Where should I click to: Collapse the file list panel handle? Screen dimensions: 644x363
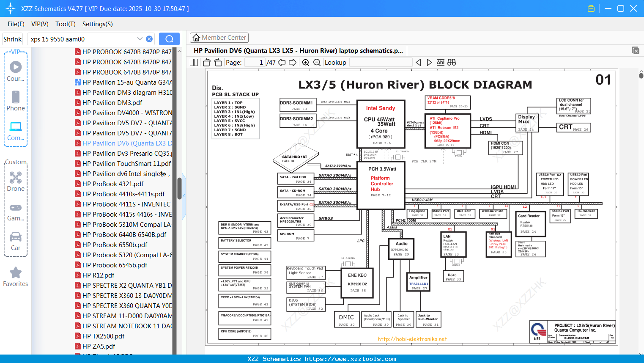[184, 195]
